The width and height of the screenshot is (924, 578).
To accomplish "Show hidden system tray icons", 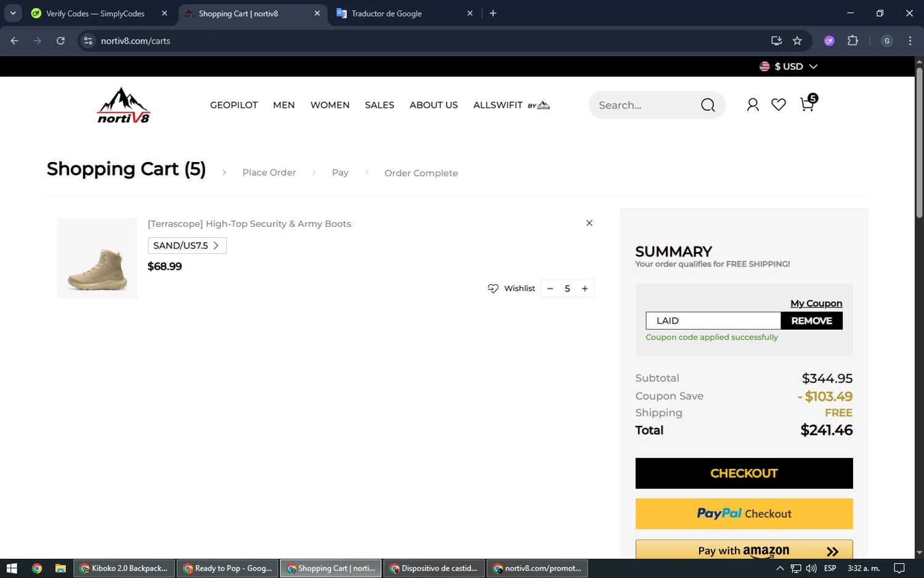I will (x=780, y=568).
